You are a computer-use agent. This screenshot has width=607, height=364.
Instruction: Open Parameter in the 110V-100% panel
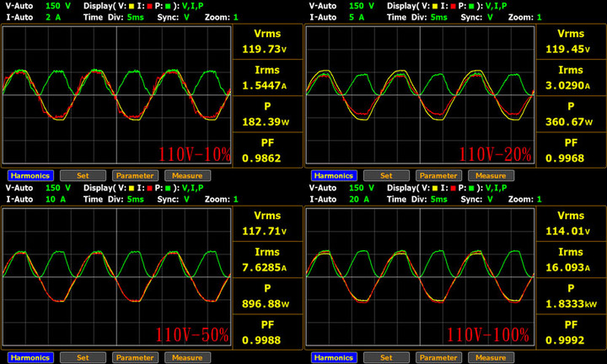pyautogui.click(x=438, y=357)
